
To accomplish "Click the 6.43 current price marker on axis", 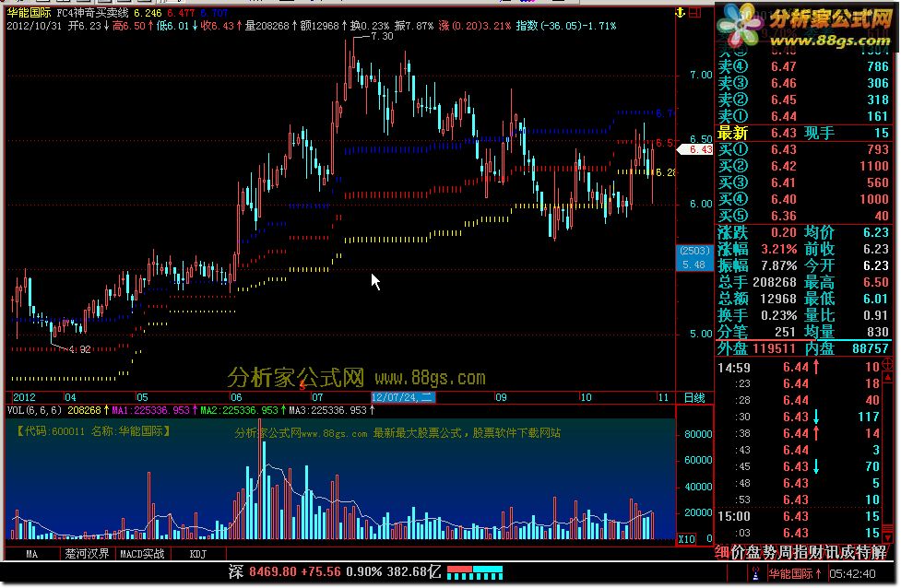I will [x=695, y=149].
